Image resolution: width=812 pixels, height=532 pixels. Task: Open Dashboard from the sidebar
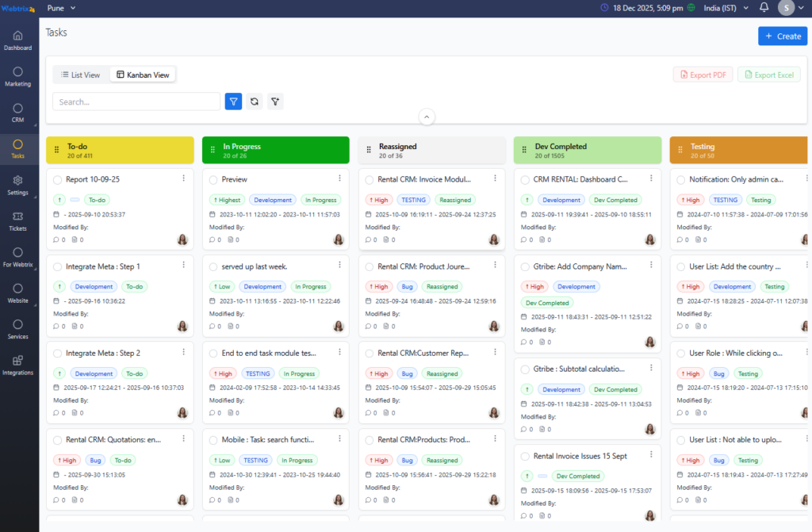[x=18, y=40]
